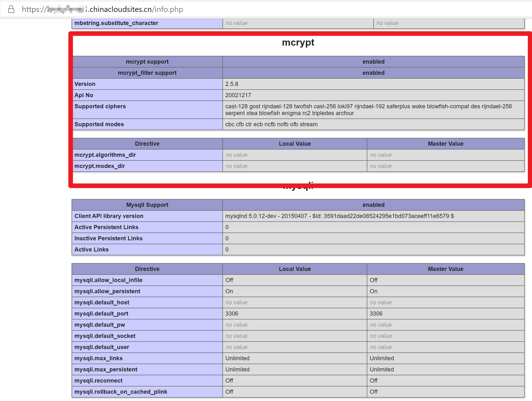Click the Client API library version value
Image resolution: width=532 pixels, height=401 pixels.
coord(339,216)
